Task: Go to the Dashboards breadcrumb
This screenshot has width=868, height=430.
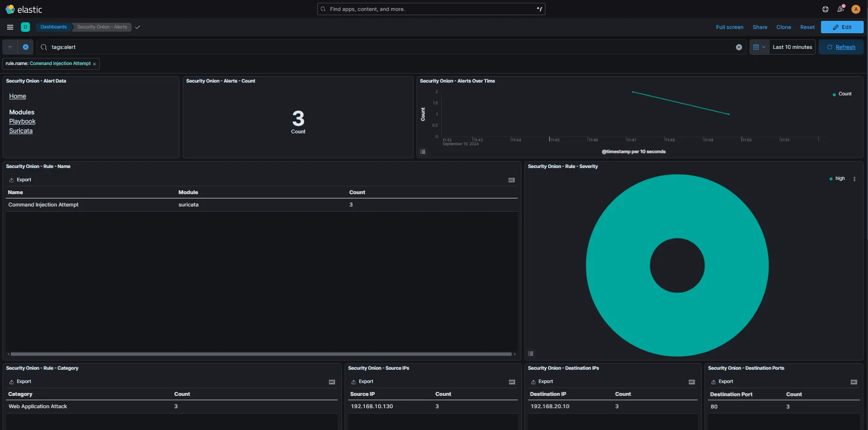Action: 53,27
